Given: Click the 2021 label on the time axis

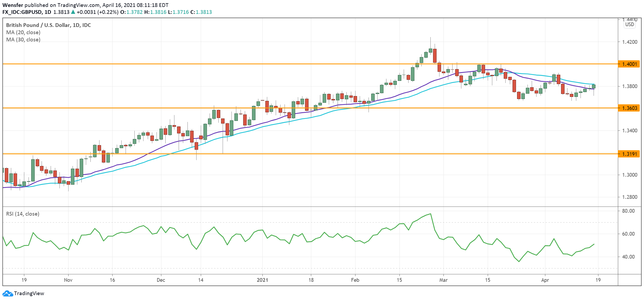Looking at the screenshot, I should tap(262, 280).
